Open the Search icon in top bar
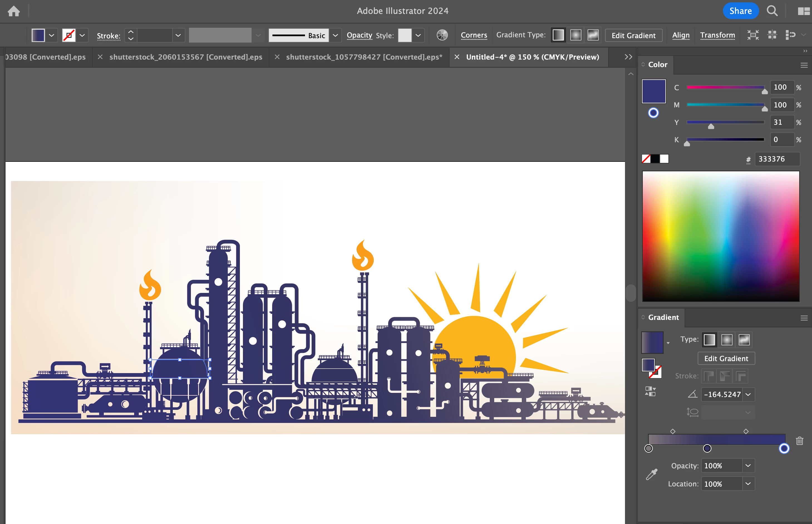 click(x=772, y=11)
